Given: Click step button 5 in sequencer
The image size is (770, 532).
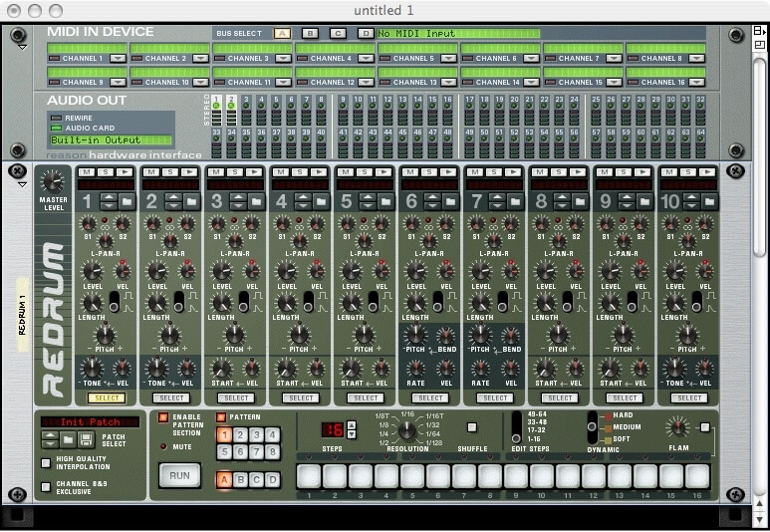Looking at the screenshot, I should coord(412,476).
